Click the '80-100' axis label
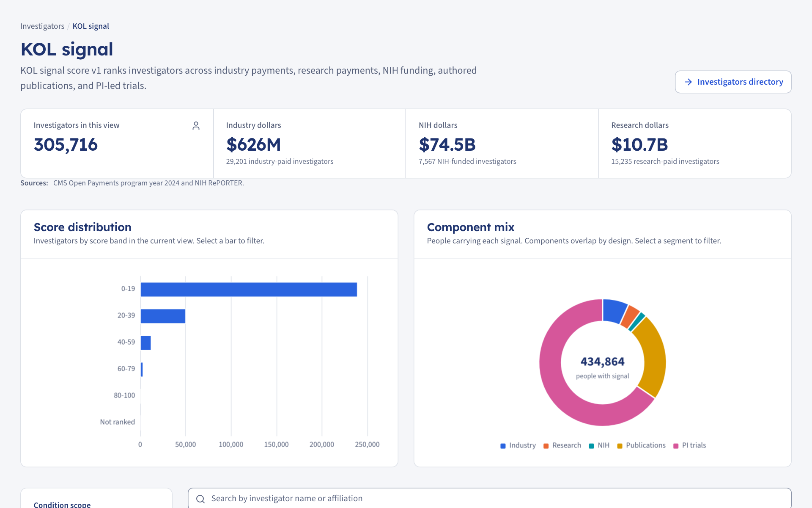The image size is (812, 508). (x=124, y=395)
